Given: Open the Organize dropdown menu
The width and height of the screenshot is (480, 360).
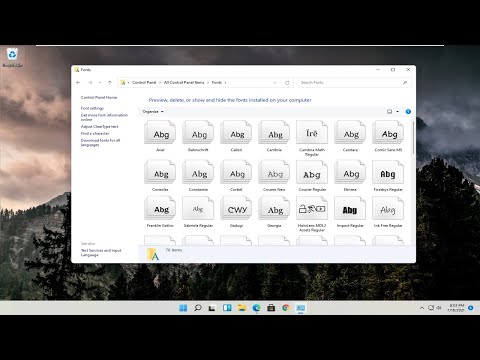Looking at the screenshot, I should [153, 112].
